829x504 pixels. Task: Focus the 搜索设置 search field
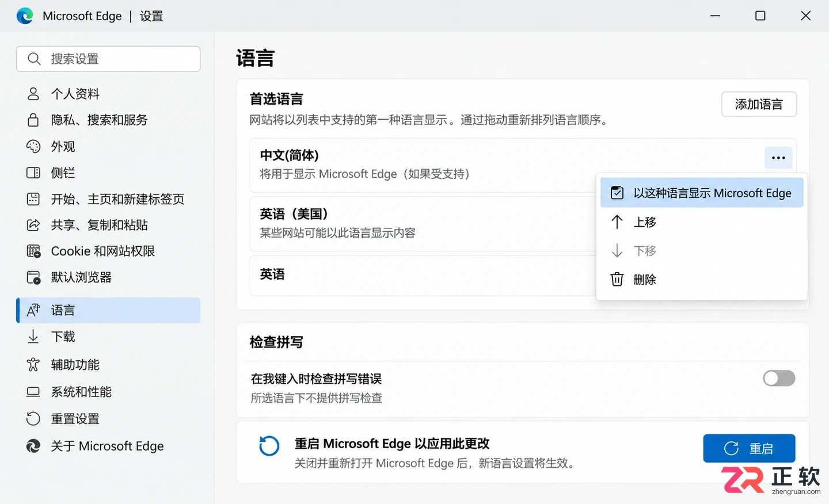click(108, 59)
